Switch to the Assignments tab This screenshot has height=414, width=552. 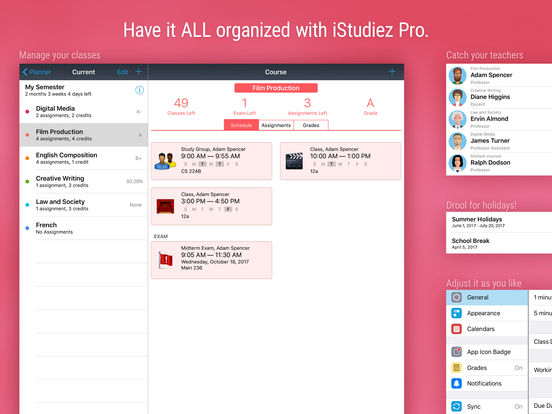276,125
